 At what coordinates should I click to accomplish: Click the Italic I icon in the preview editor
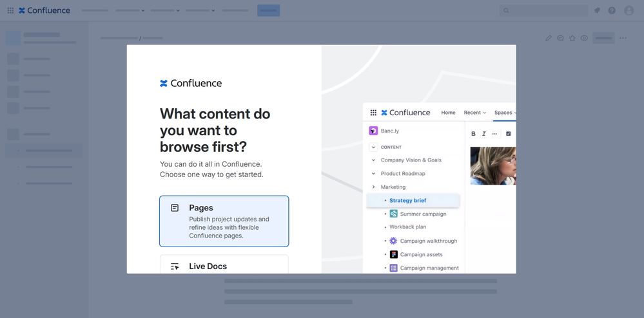(x=484, y=134)
